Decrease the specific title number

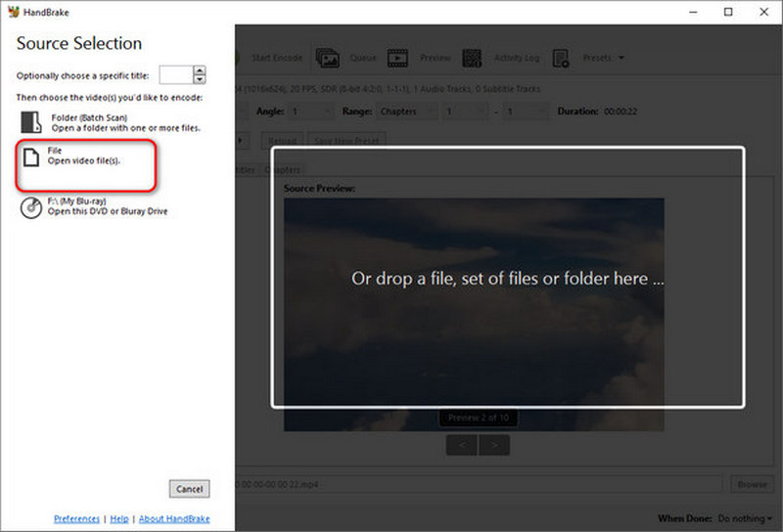[x=200, y=79]
